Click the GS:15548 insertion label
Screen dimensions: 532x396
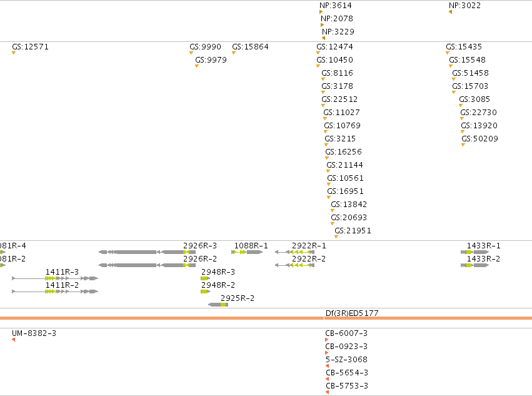point(467,60)
